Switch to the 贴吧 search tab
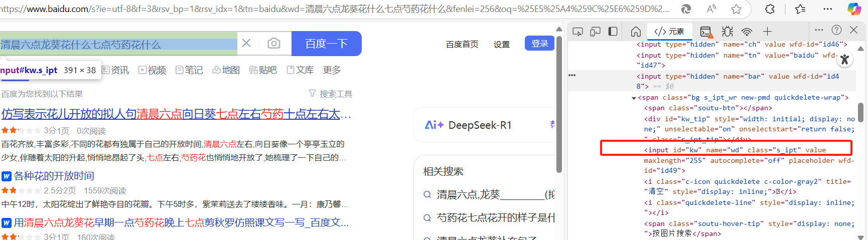868x240 pixels. point(263,70)
